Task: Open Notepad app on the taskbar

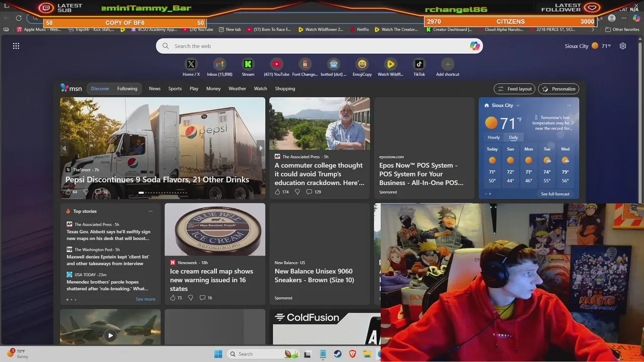Action: (x=323, y=354)
